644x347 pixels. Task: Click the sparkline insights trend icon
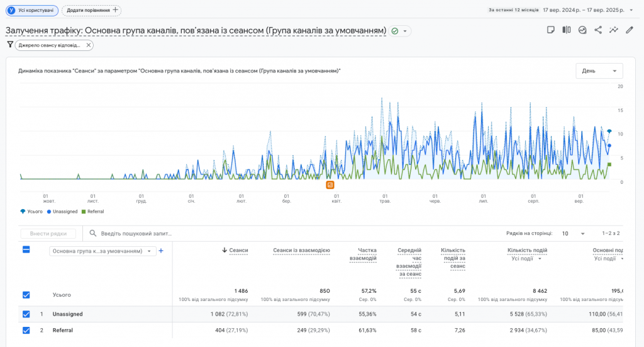tap(614, 30)
